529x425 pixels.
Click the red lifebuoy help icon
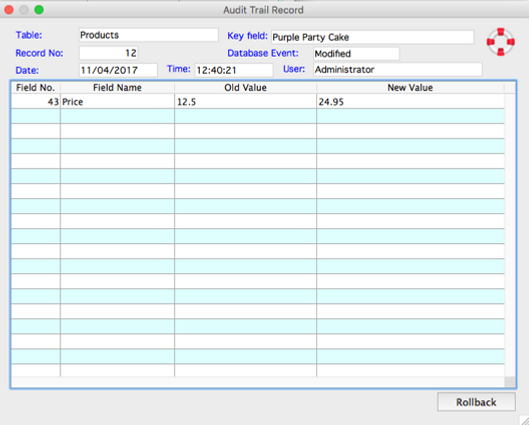[500, 42]
